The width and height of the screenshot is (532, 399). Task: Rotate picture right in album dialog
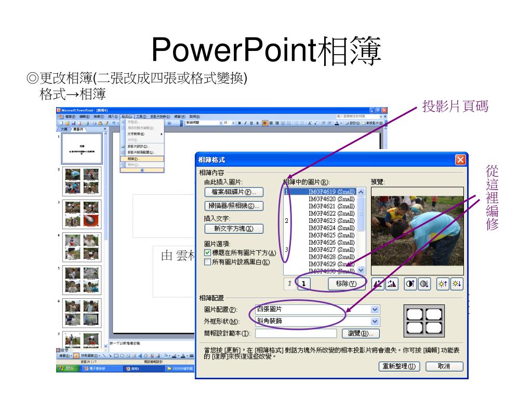tap(392, 284)
